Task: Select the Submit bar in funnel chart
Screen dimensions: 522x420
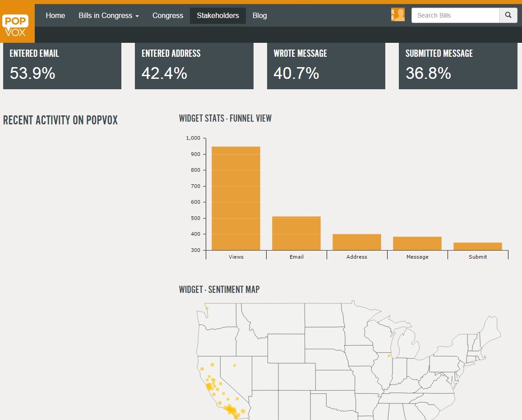Action: [x=477, y=247]
